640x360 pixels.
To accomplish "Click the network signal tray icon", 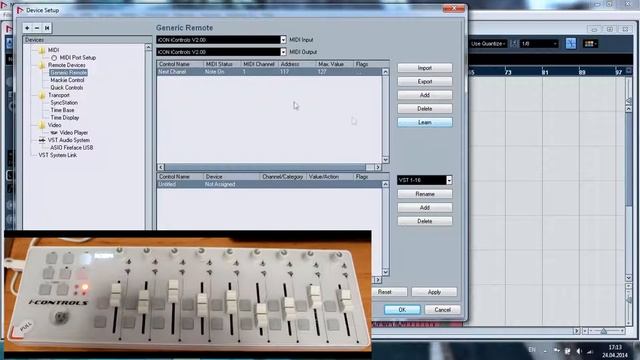I will (589, 351).
